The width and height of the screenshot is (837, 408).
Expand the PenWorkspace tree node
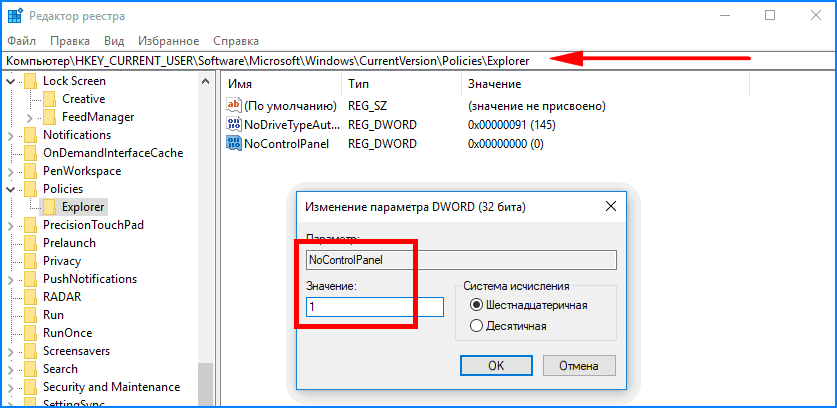coord(11,171)
